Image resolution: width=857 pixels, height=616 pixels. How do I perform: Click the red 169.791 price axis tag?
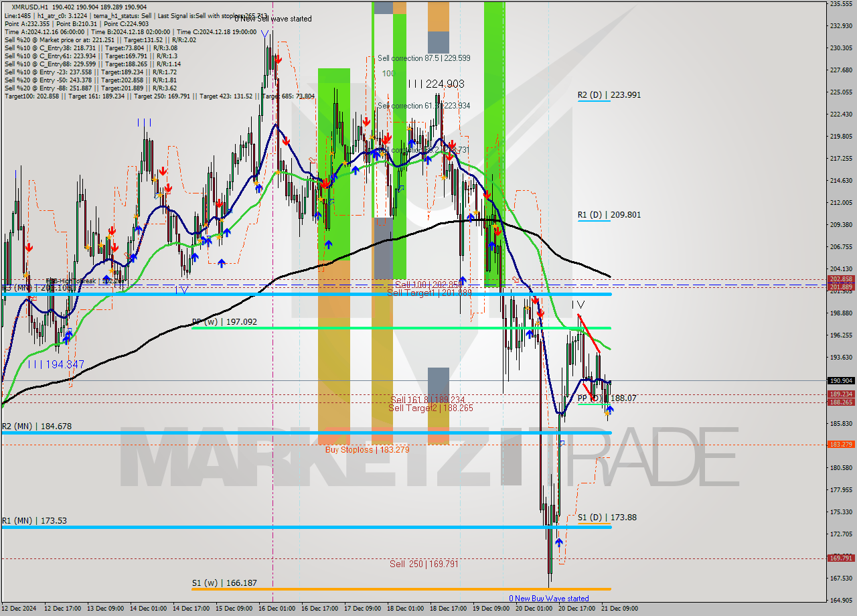(x=841, y=558)
